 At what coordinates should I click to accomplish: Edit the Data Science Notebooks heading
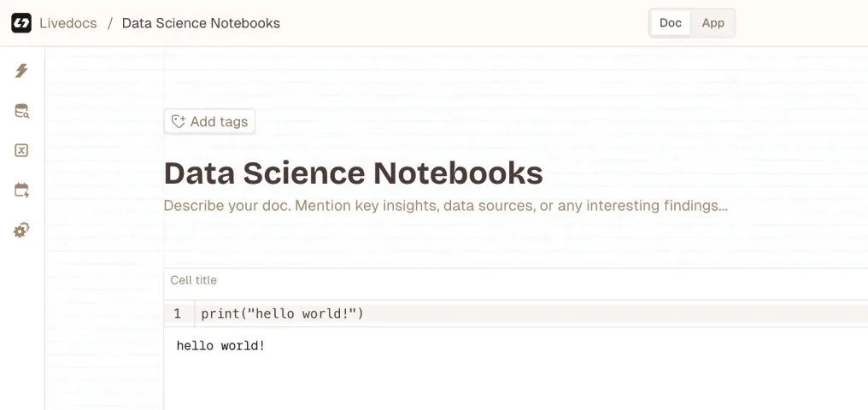pos(353,173)
